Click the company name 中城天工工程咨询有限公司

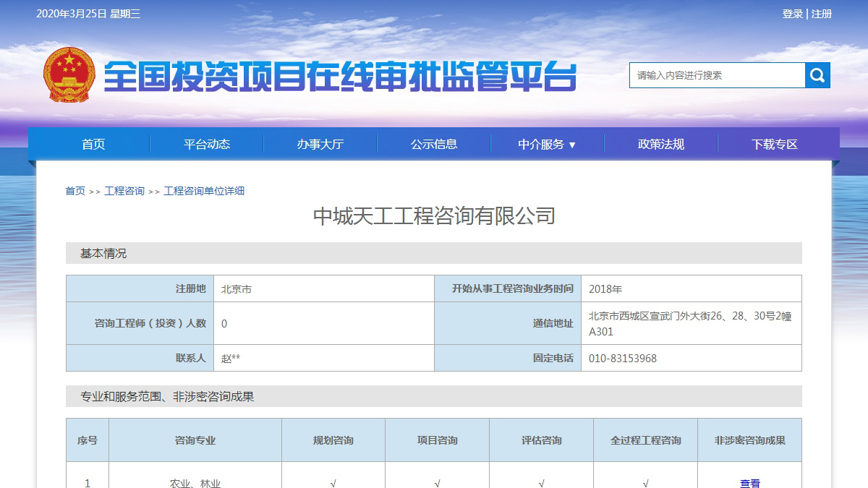pos(434,215)
